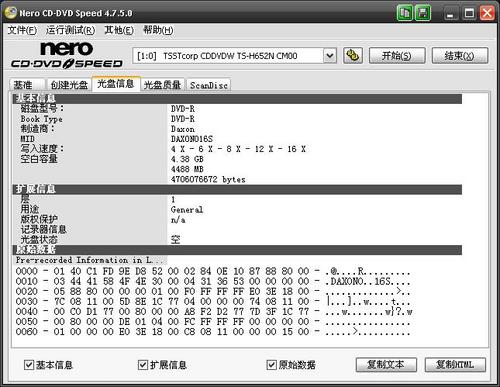Open the ScanDisc tab

click(x=209, y=85)
